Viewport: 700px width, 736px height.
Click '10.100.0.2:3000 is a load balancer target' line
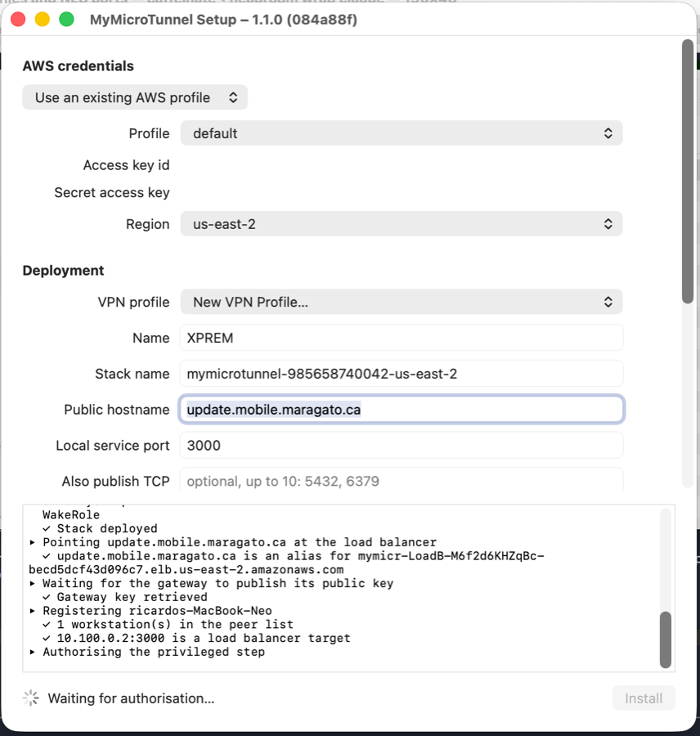[196, 638]
